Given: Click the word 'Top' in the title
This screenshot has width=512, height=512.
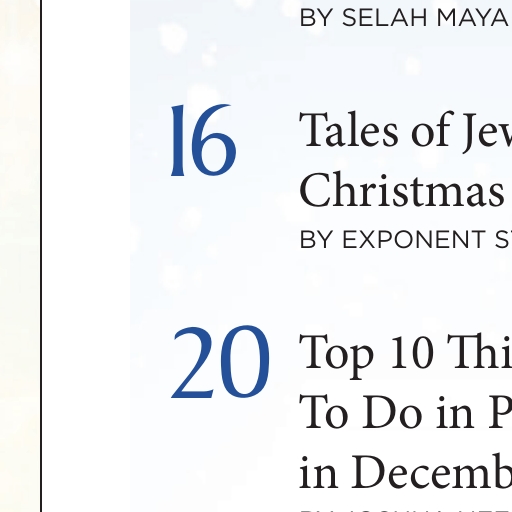Looking at the screenshot, I should [x=336, y=354].
